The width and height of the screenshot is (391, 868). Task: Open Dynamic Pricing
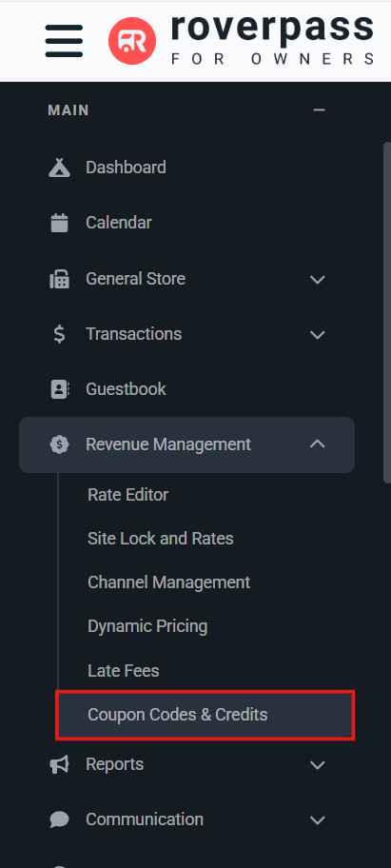tap(147, 626)
